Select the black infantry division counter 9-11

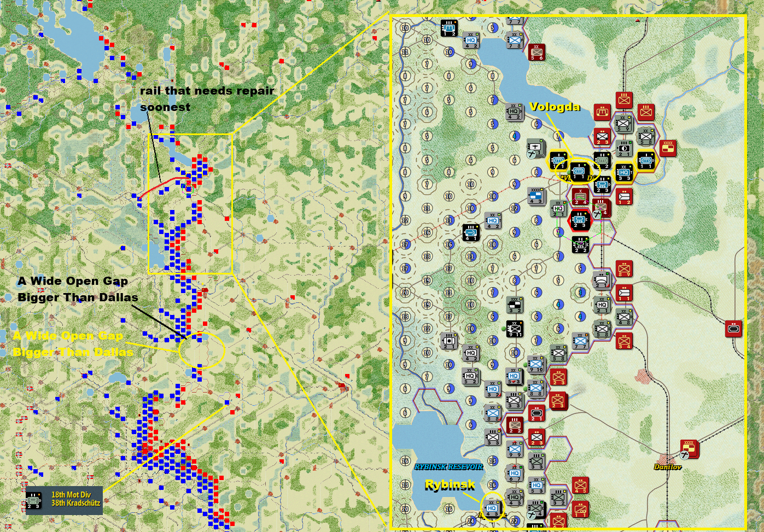click(x=515, y=329)
